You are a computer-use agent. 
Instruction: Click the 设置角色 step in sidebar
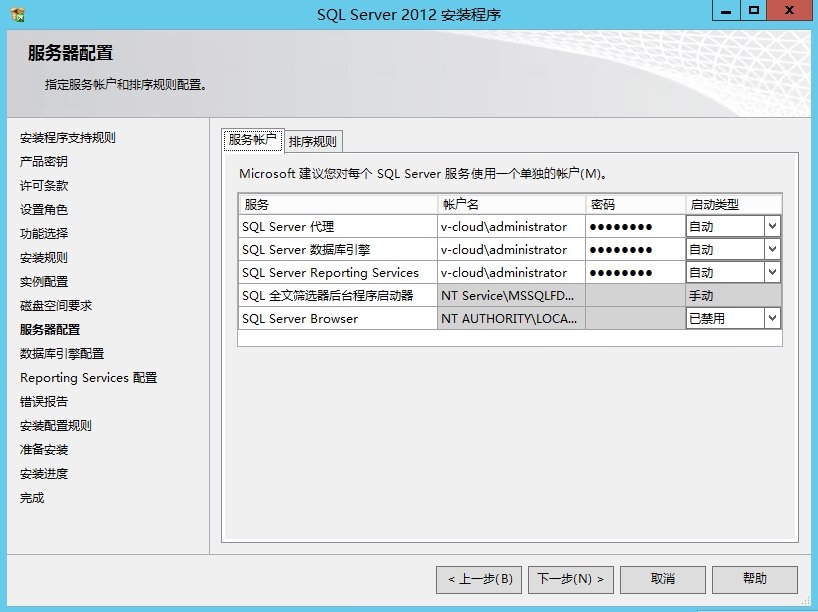tap(44, 210)
